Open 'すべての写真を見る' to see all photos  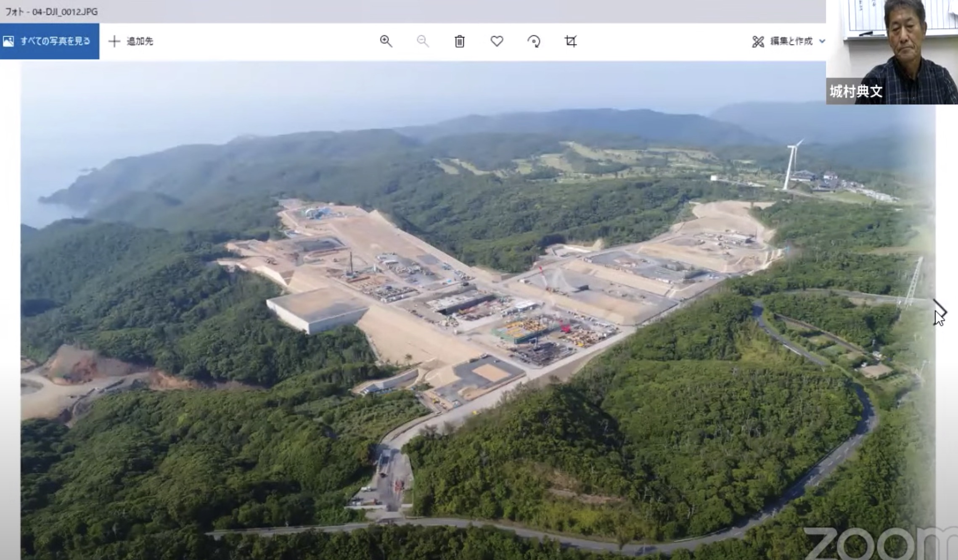coord(49,41)
